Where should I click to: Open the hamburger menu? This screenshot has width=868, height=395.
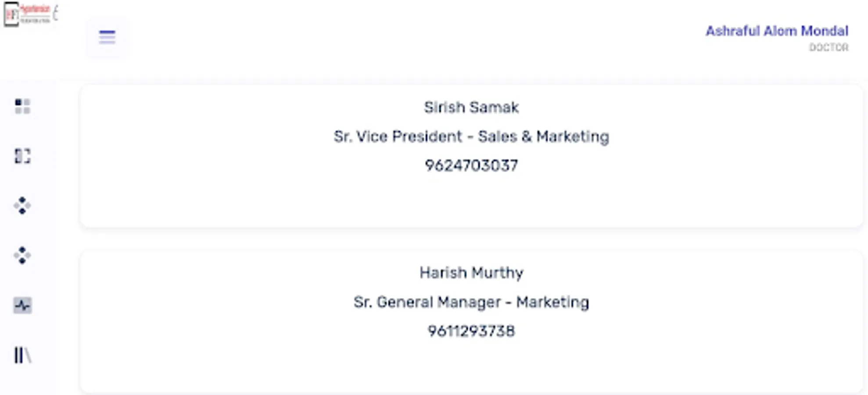point(107,37)
